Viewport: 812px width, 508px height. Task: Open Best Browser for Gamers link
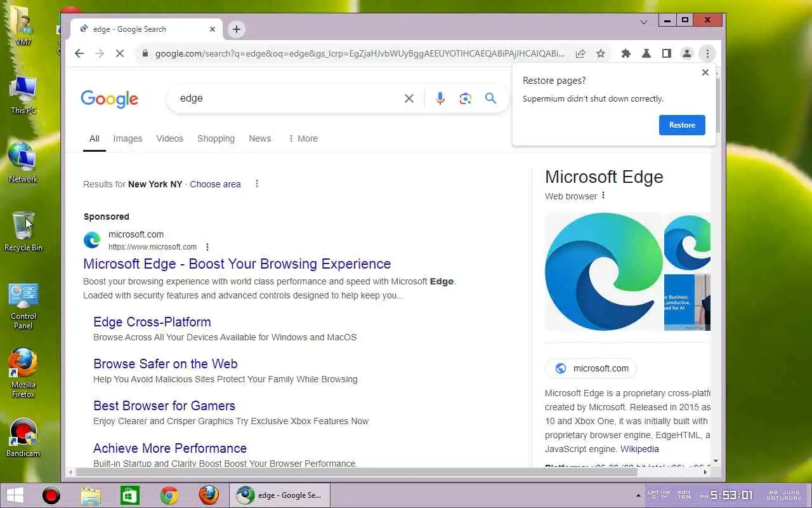coord(164,406)
